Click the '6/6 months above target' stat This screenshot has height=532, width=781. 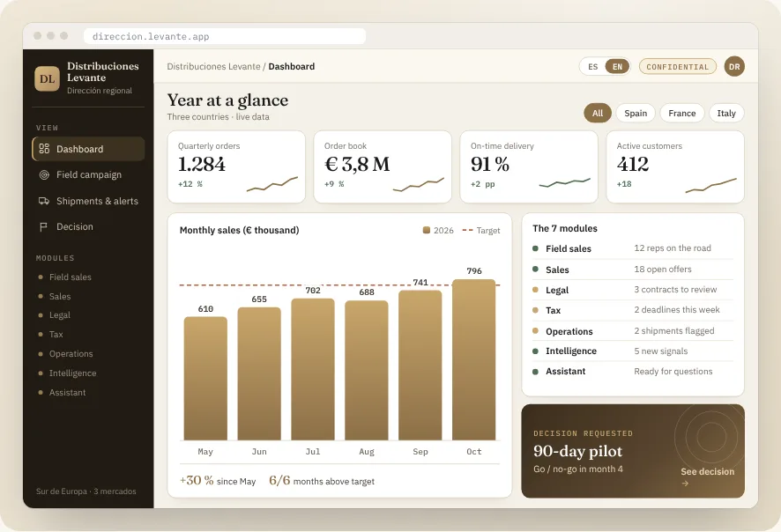pyautogui.click(x=322, y=480)
